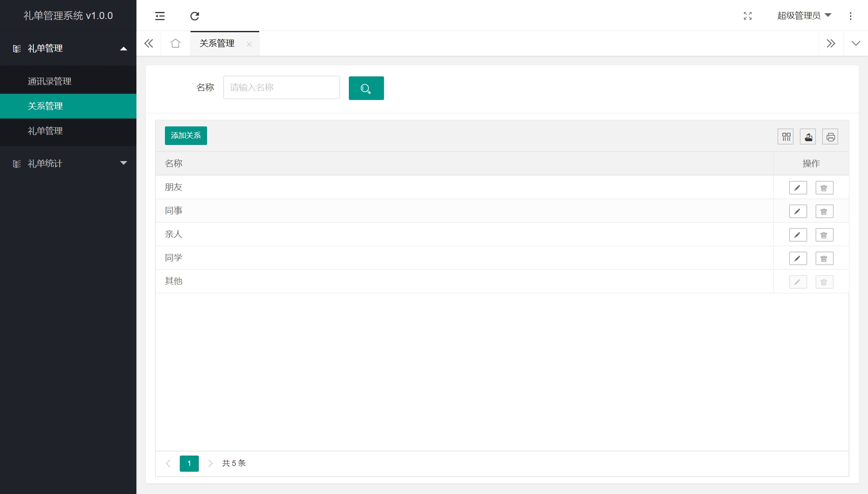
Task: Open the 超级管理员 user dropdown
Action: pyautogui.click(x=804, y=16)
